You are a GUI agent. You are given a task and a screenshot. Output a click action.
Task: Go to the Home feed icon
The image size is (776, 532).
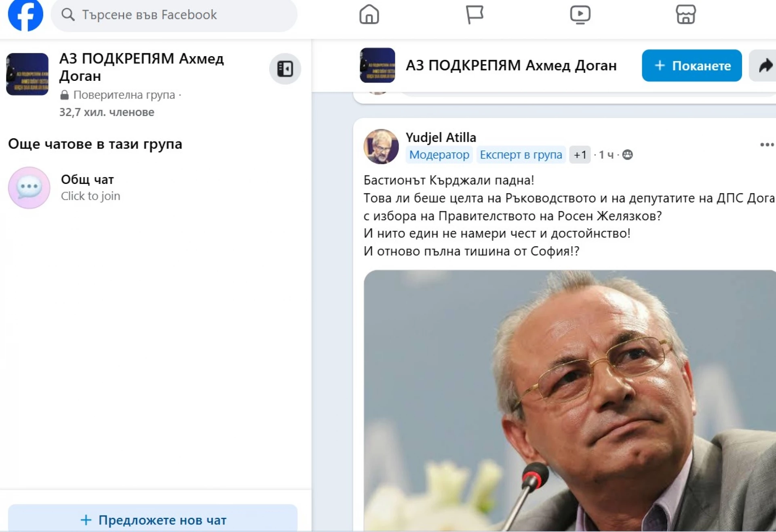click(369, 15)
